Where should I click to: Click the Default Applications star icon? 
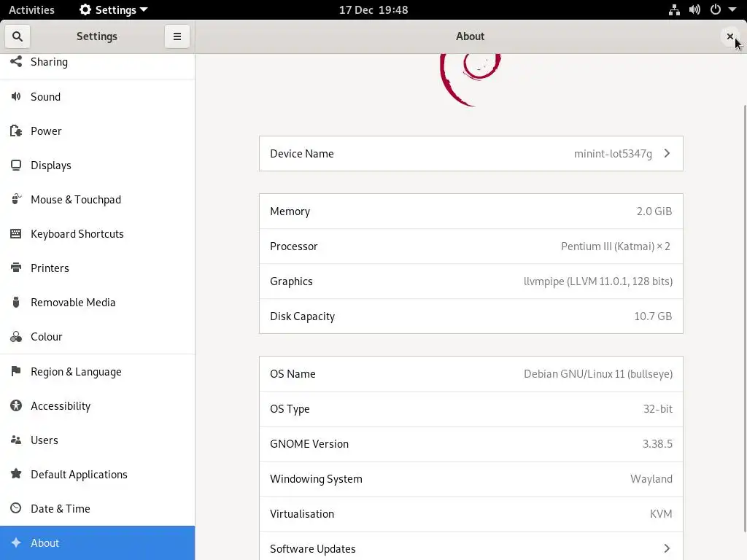point(16,474)
